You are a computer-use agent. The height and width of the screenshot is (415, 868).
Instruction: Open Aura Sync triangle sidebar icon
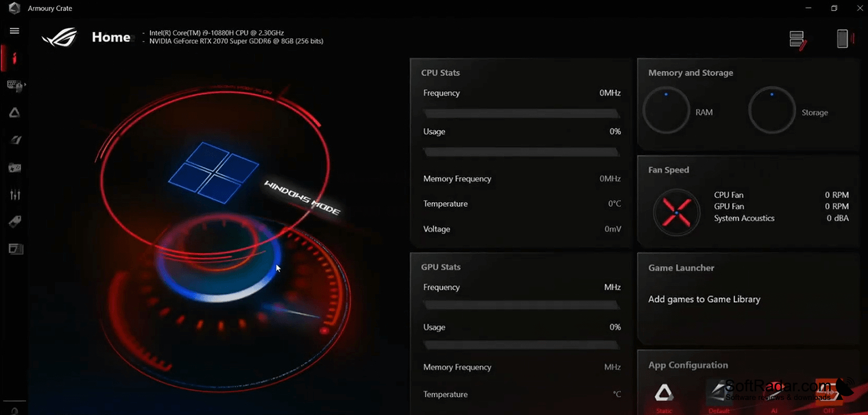pyautogui.click(x=14, y=113)
